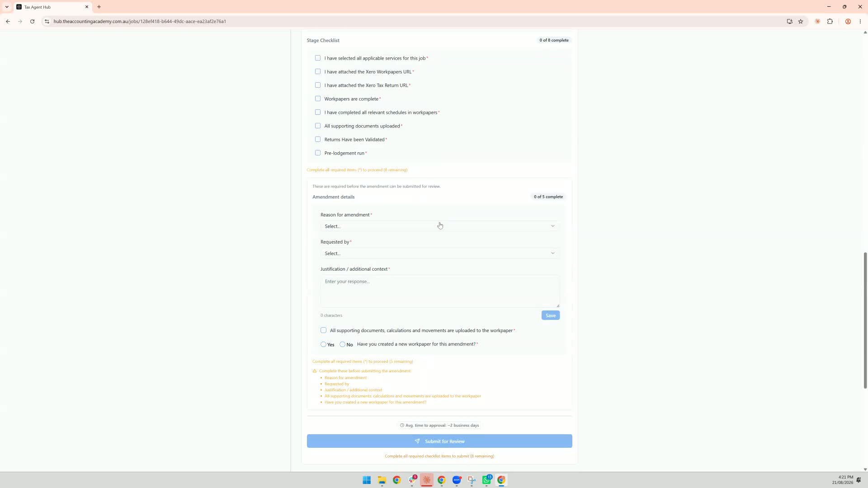Open WhatsApp from the taskbar
The height and width of the screenshot is (488, 868).
pyautogui.click(x=487, y=480)
